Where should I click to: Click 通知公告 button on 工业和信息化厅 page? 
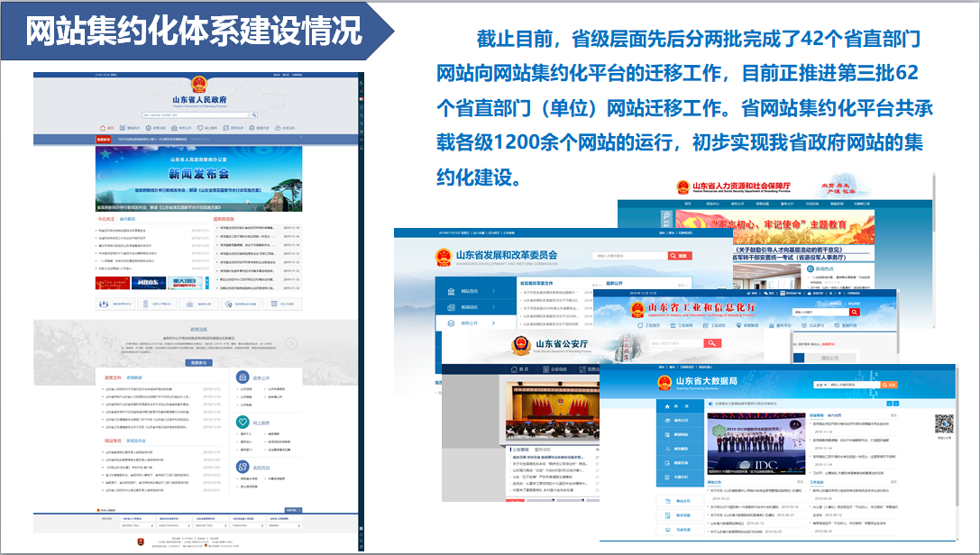(829, 358)
